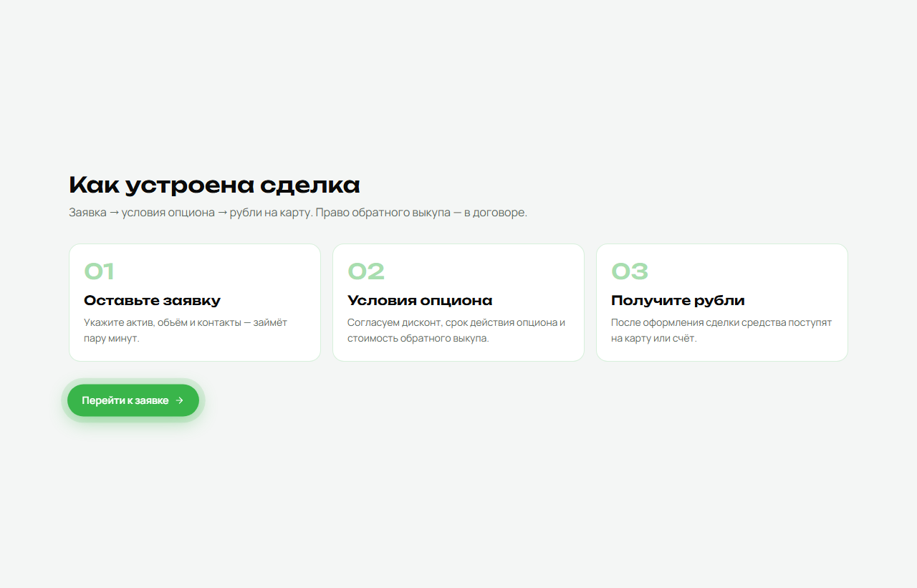Click the arrow icon in the green button

point(179,400)
